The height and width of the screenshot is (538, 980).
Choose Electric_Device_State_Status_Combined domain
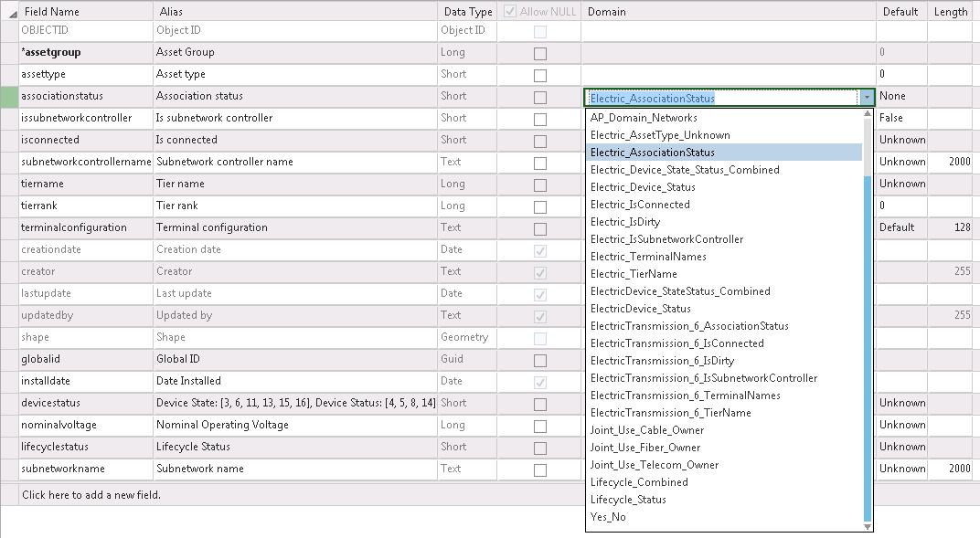coord(724,170)
